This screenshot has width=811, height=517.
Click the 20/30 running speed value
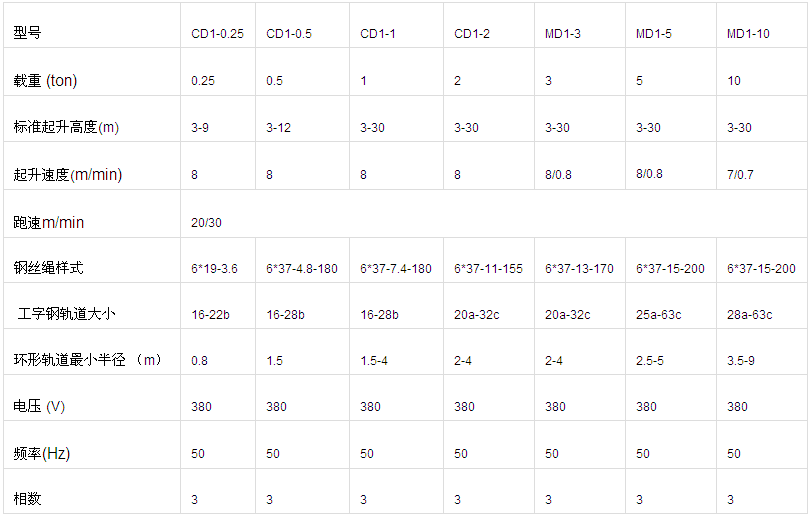coord(207,222)
